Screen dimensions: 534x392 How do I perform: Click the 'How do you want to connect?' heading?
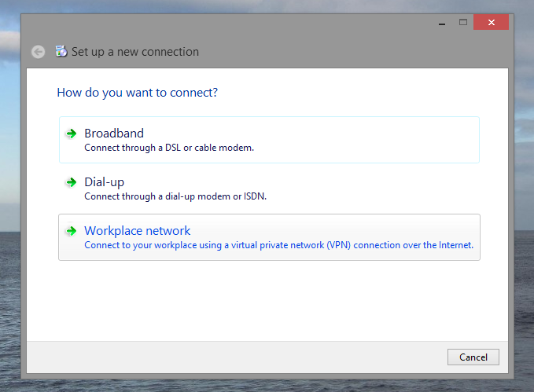(x=137, y=93)
